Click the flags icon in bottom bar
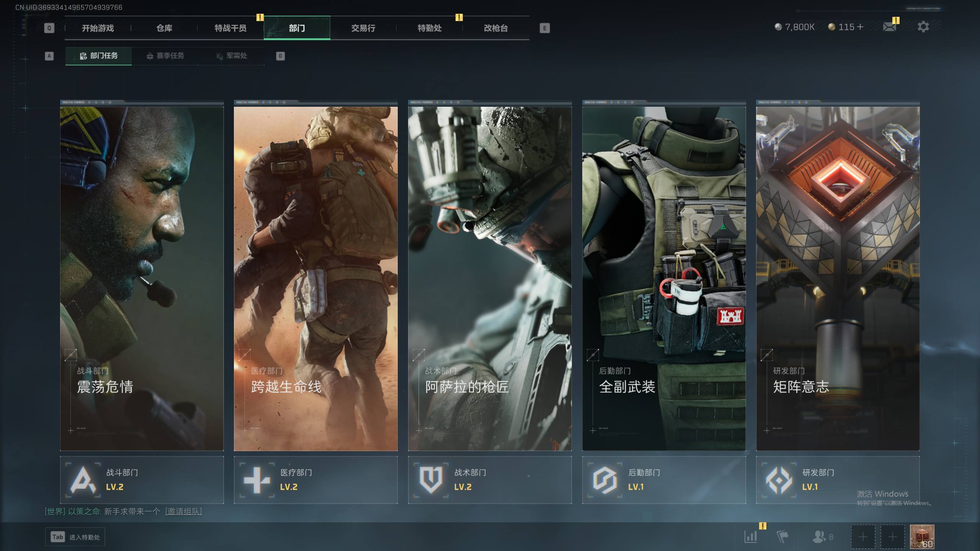The width and height of the screenshot is (980, 551). coord(782,536)
